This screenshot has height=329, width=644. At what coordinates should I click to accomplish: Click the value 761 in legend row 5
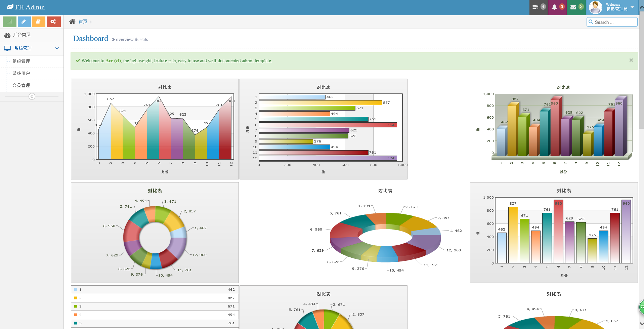click(231, 323)
